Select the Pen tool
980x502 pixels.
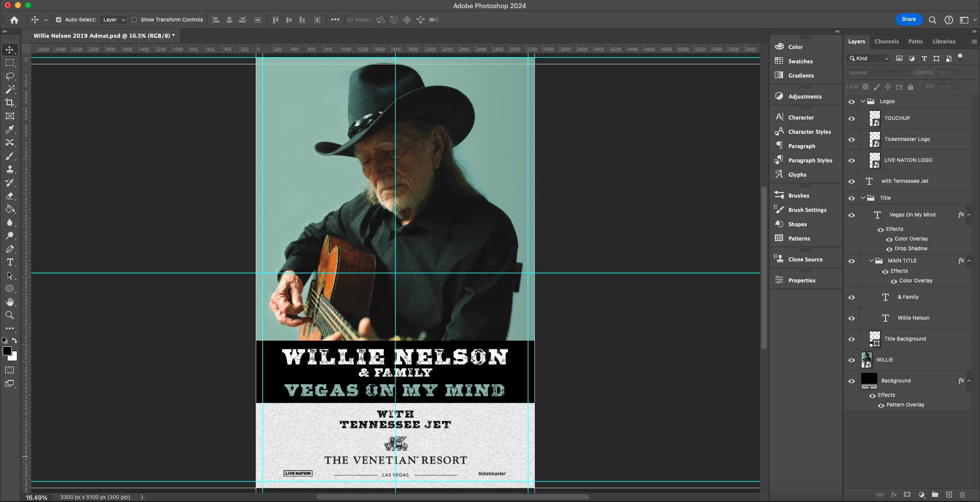10,249
